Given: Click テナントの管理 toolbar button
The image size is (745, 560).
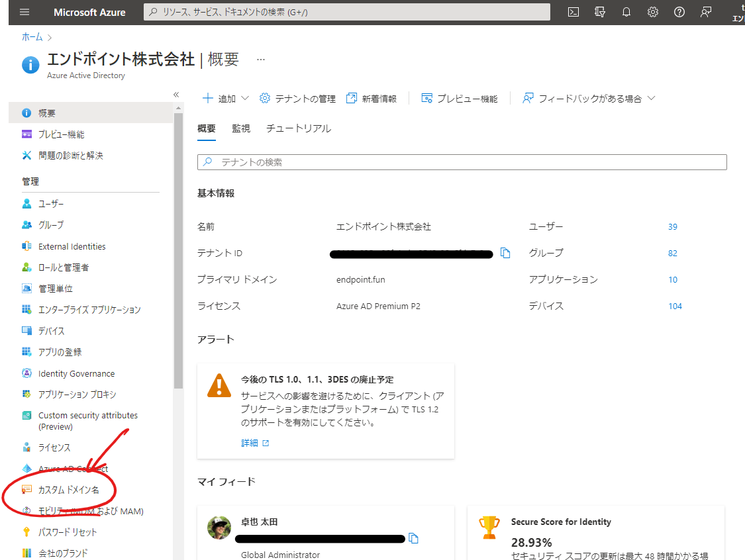Looking at the screenshot, I should click(297, 99).
